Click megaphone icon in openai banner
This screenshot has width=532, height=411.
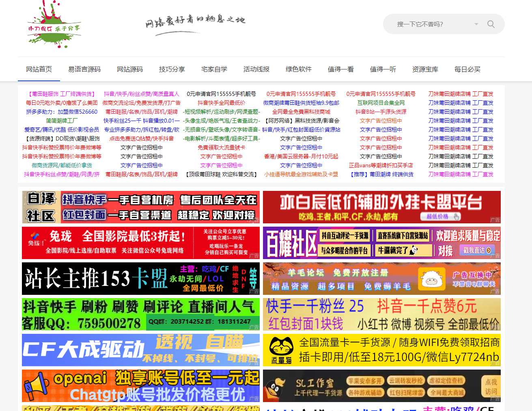click(37, 387)
